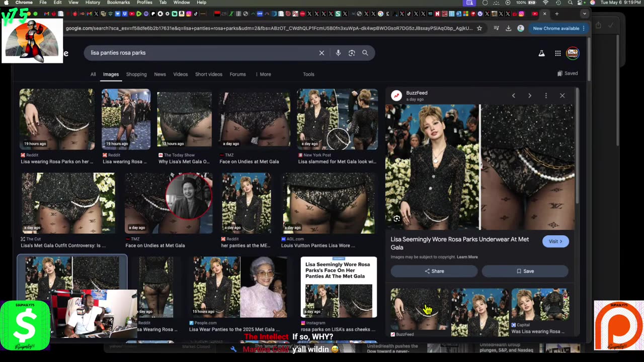Switch to the Forums tab

(238, 74)
